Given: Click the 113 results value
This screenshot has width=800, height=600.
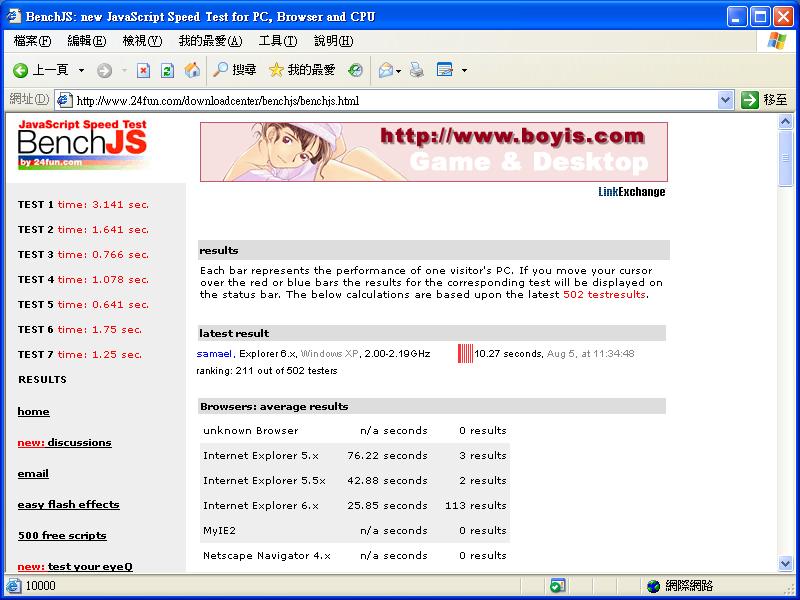Looking at the screenshot, I should click(476, 506).
